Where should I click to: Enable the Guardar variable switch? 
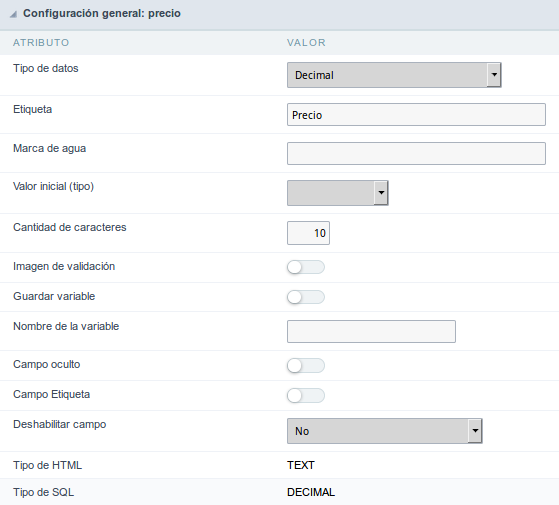coord(306,297)
